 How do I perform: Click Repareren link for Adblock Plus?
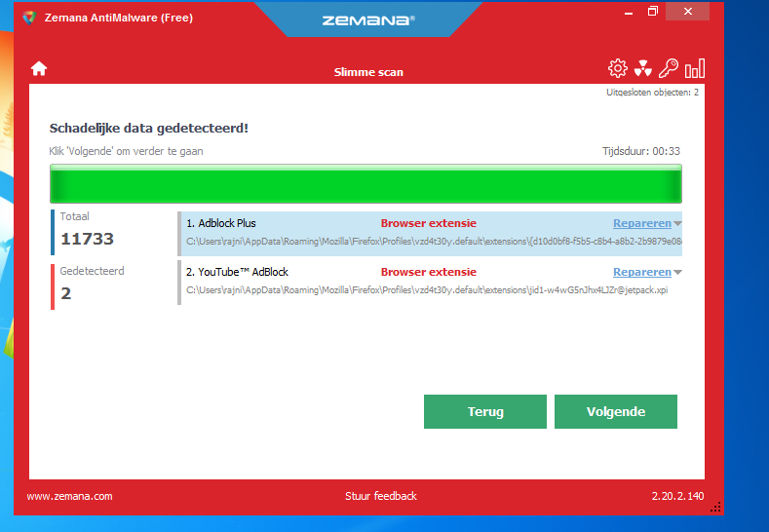pyautogui.click(x=642, y=223)
